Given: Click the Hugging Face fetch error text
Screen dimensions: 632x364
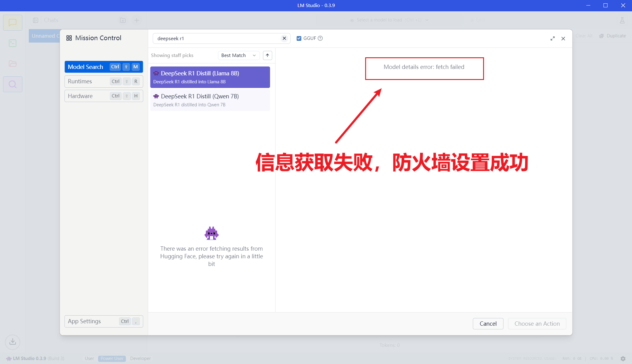Looking at the screenshot, I should pyautogui.click(x=211, y=256).
